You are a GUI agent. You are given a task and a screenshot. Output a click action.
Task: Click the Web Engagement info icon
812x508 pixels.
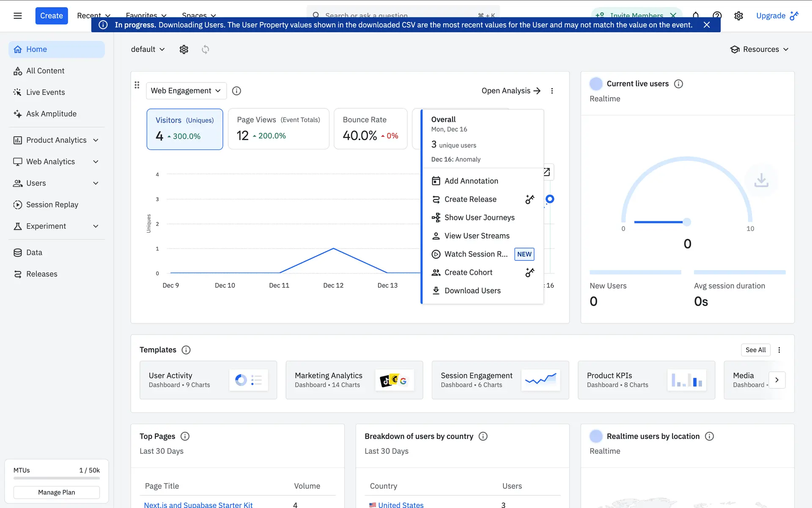[236, 91]
